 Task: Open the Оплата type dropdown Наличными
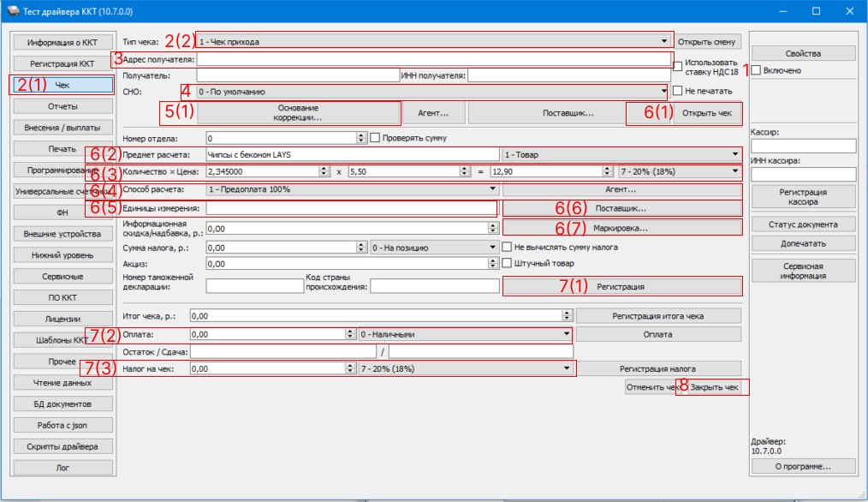tap(465, 334)
